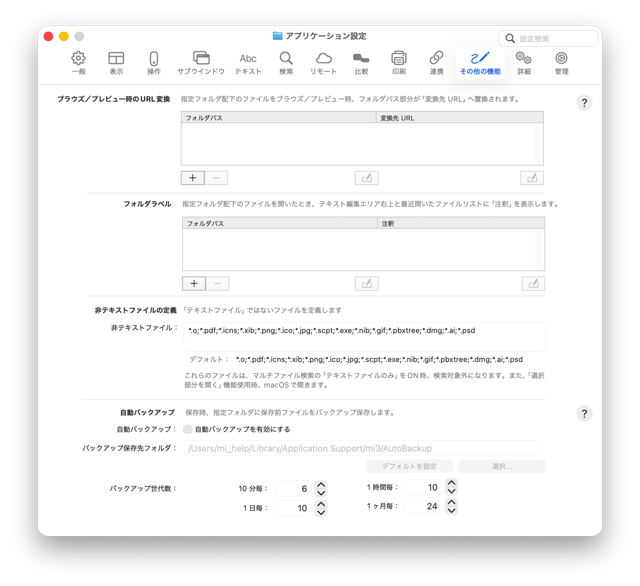
Task: Increase the 1ヶ月毎 backup count
Action: coord(451,502)
